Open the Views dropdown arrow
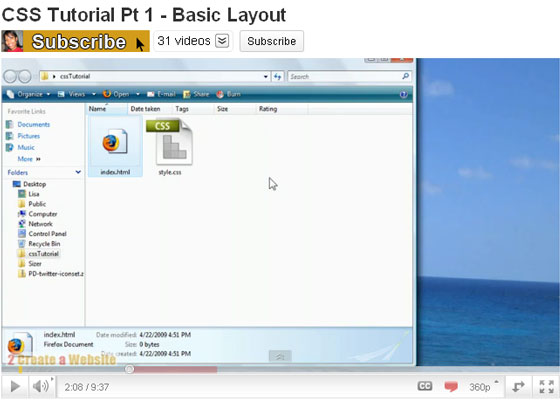Screen dimensions: 560x400 (94, 94)
